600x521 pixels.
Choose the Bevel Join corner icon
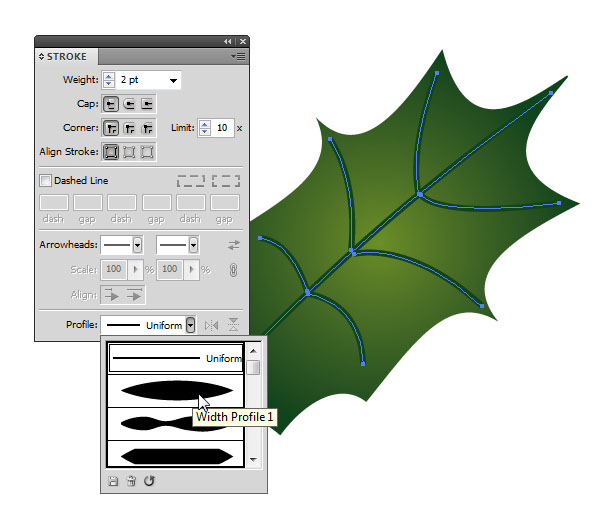[x=147, y=128]
